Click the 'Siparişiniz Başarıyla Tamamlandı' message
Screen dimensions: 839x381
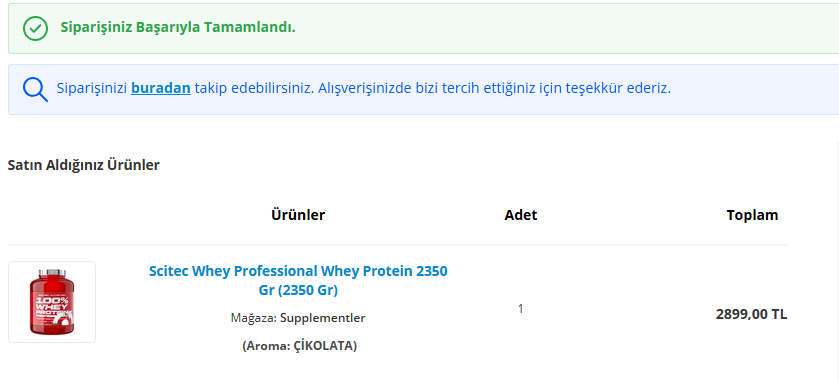pos(178,27)
